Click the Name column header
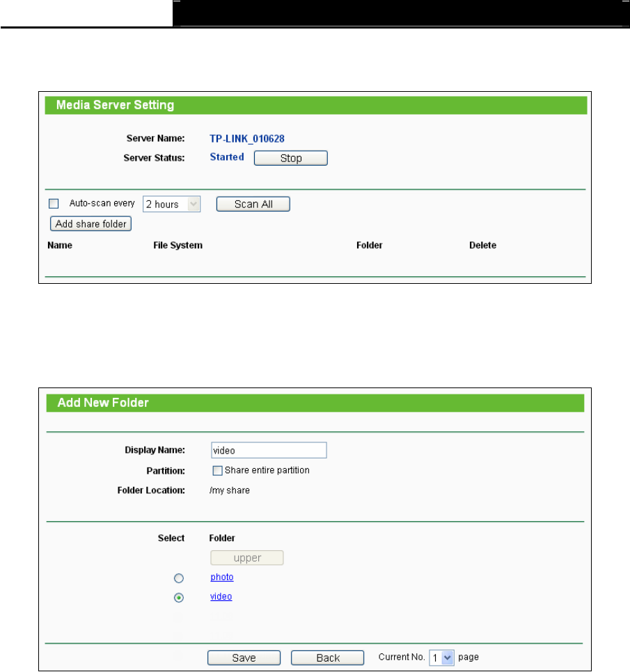This screenshot has width=630, height=672. coord(60,245)
